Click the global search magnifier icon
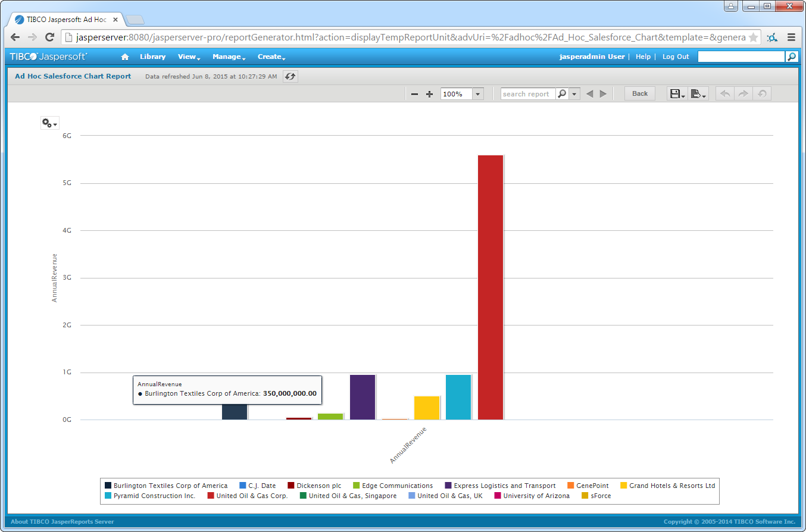 (791, 57)
